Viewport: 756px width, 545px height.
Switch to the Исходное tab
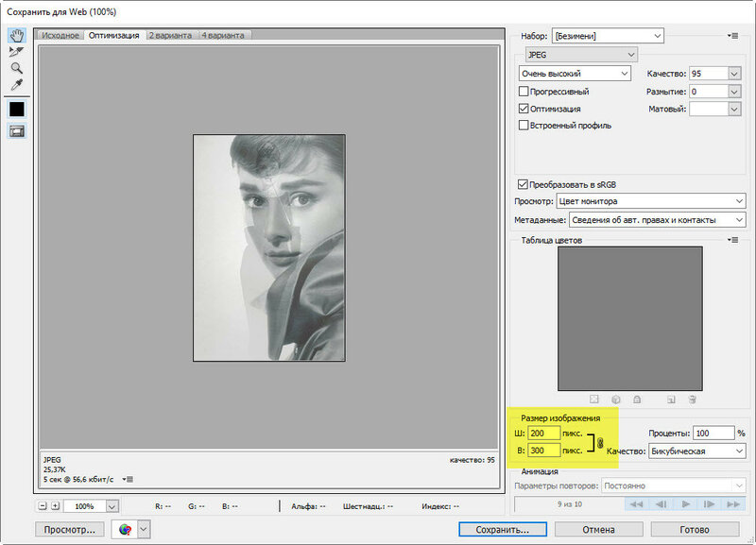click(x=60, y=35)
